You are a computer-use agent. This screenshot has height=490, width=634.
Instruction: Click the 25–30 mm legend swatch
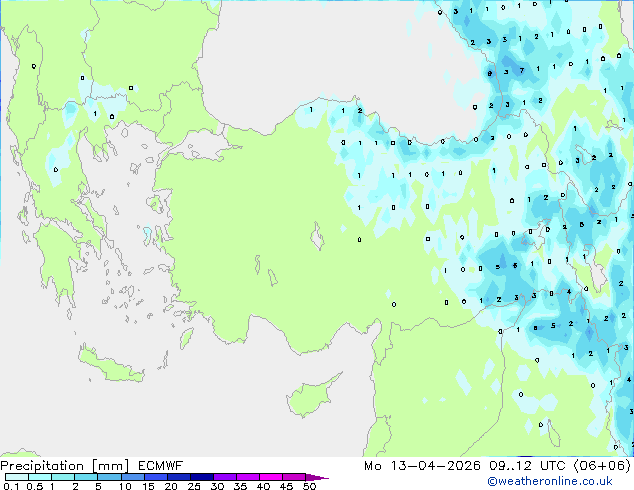(x=202, y=477)
